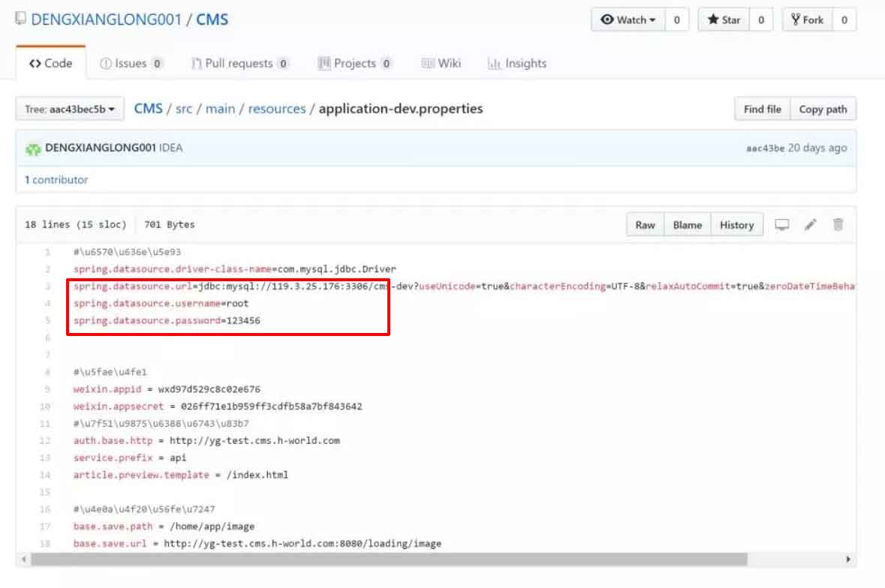Screen dimensions: 885x588
Task: Click the Insights graph icon
Action: (x=493, y=64)
